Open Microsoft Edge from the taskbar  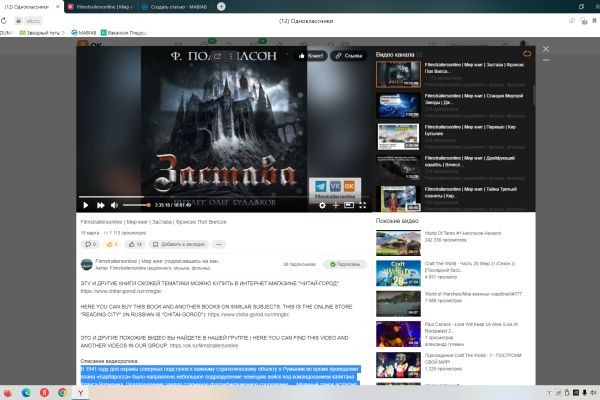pos(26,393)
